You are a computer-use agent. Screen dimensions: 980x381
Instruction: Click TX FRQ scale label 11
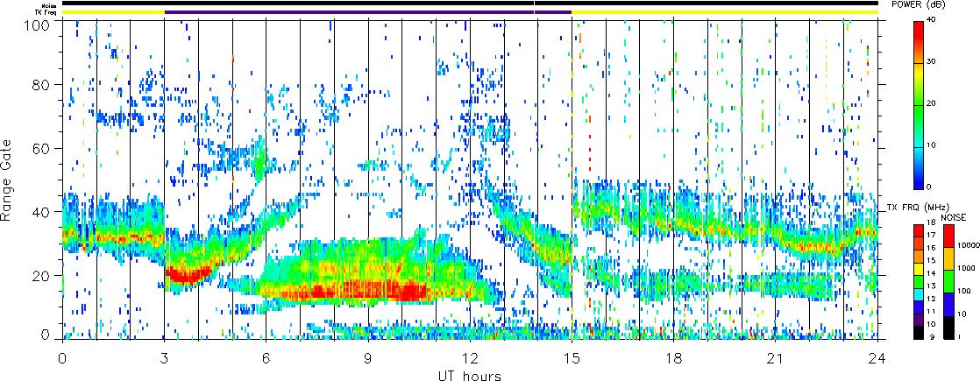point(931,311)
